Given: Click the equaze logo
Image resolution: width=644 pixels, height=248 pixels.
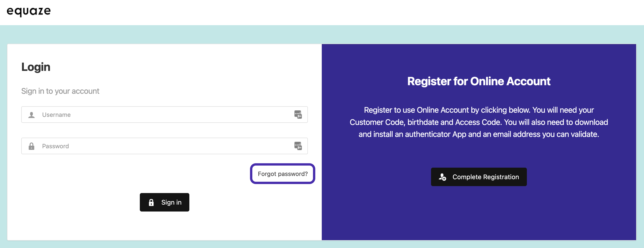Looking at the screenshot, I should [28, 11].
